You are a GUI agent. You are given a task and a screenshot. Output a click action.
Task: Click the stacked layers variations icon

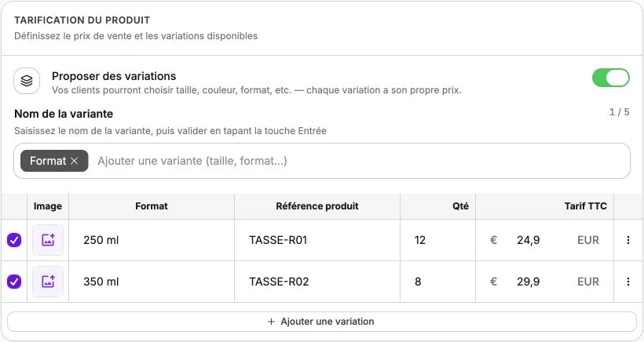pos(27,82)
